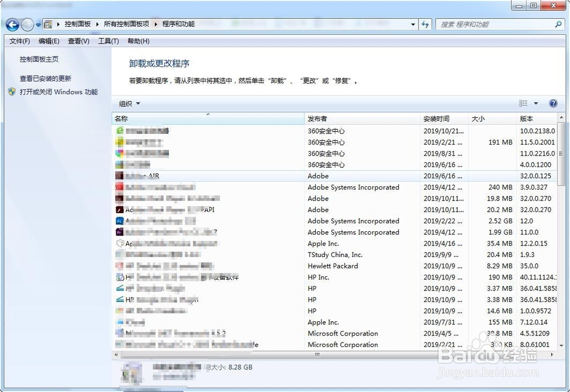
Task: Open the 查看(V) menu
Action: click(78, 41)
